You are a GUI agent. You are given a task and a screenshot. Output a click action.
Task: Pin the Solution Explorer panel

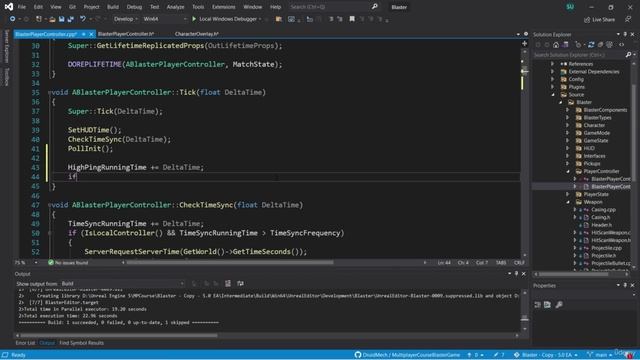[625, 34]
